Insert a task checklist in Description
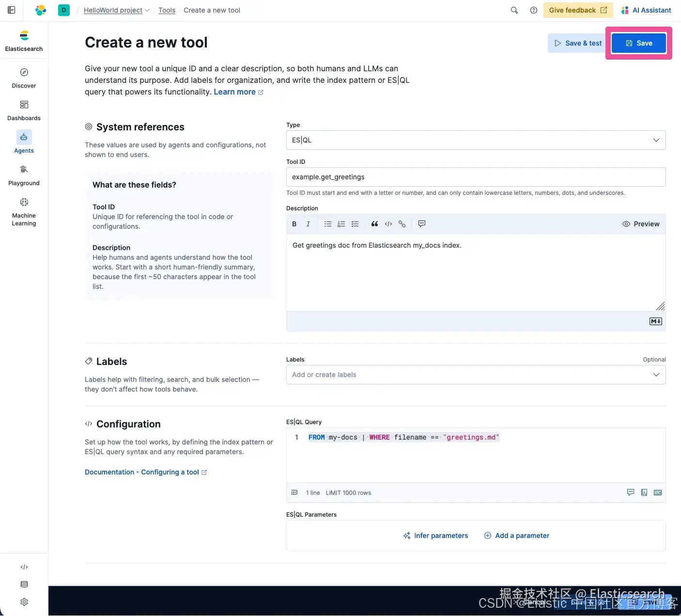The width and height of the screenshot is (681, 616). [x=355, y=224]
